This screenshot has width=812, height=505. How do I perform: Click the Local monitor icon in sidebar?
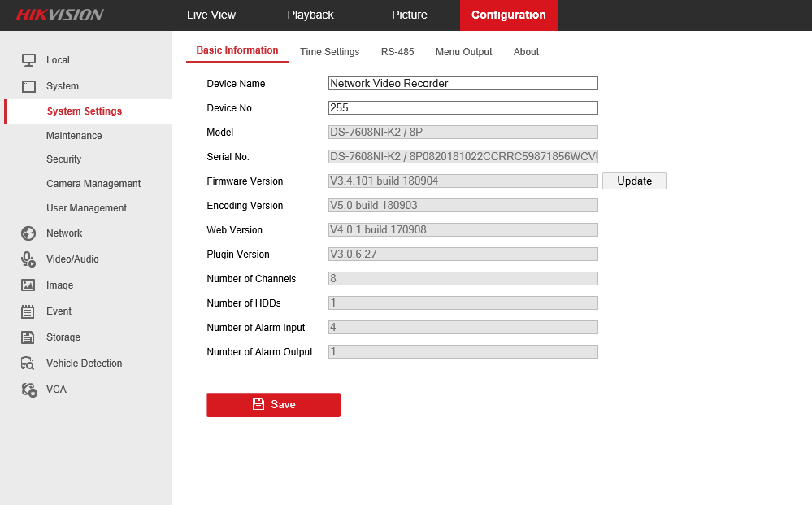pos(28,60)
